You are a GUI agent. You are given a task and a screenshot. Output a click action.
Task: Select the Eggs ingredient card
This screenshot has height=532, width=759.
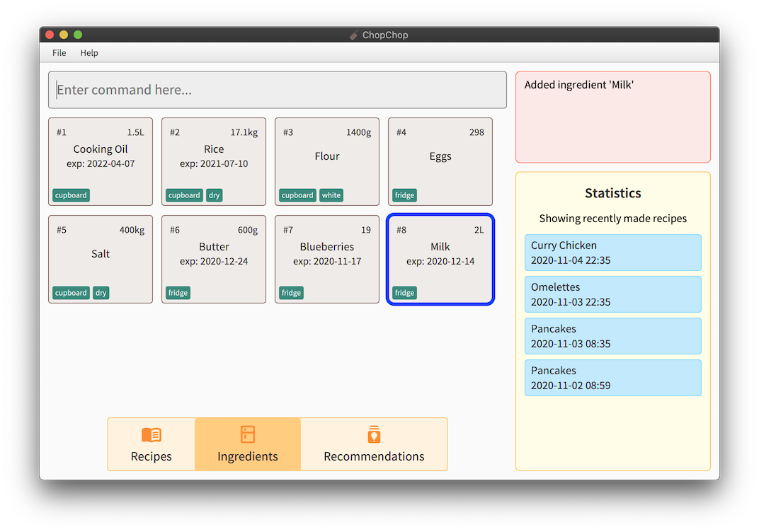(x=440, y=161)
